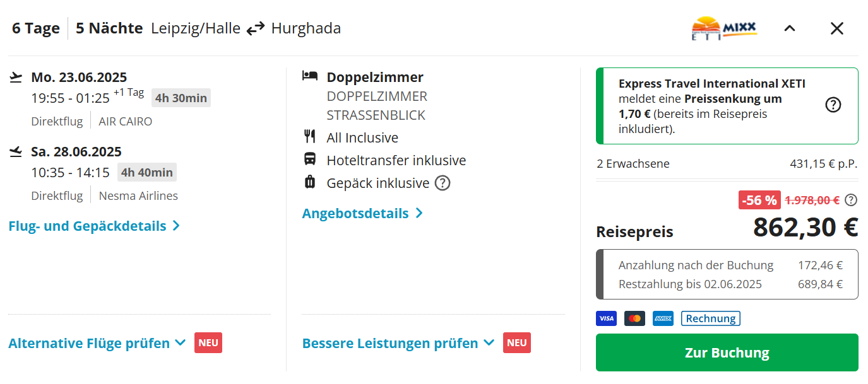Expand Alternative Flüge prüfen
The image size is (868, 384).
tap(97, 343)
